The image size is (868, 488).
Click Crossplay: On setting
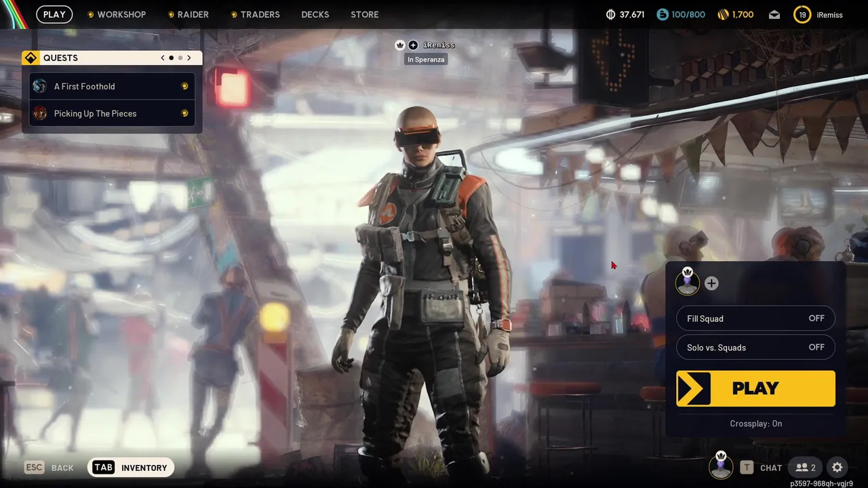pyautogui.click(x=756, y=424)
